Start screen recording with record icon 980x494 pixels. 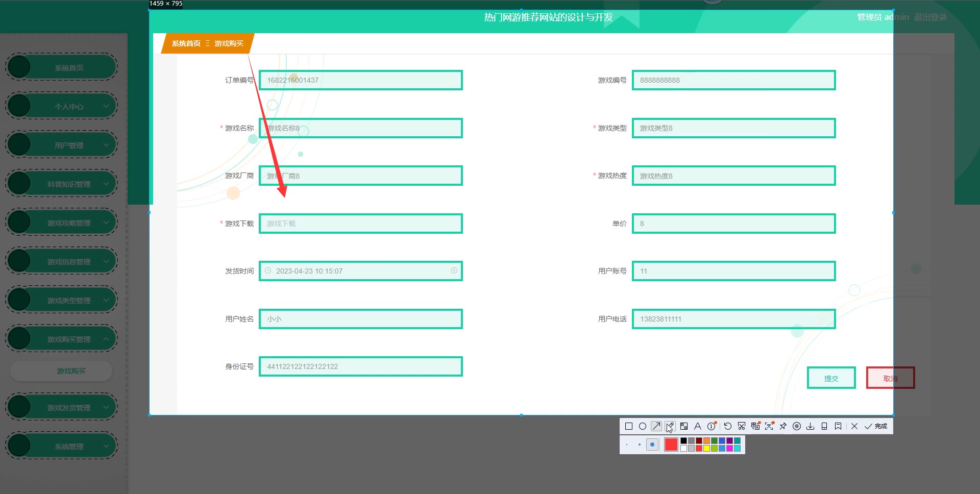pos(797,426)
